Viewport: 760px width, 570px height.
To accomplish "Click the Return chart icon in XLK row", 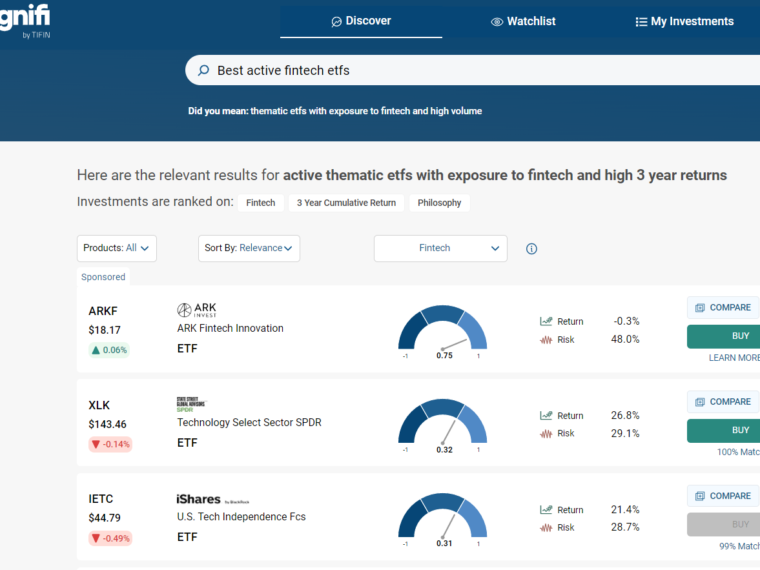I will [546, 415].
